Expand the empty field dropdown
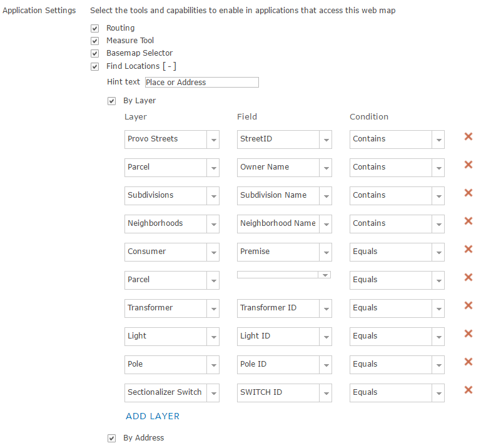This screenshot has width=496, height=448. [324, 275]
